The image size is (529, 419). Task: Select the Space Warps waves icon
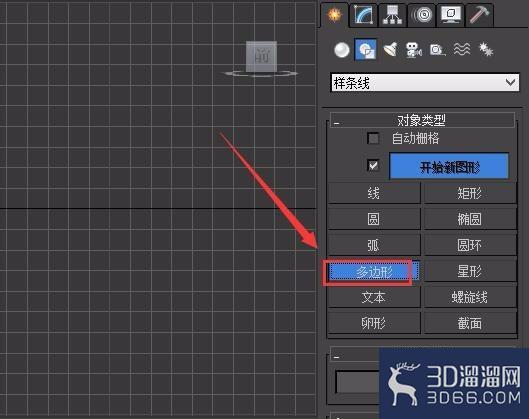coord(462,50)
